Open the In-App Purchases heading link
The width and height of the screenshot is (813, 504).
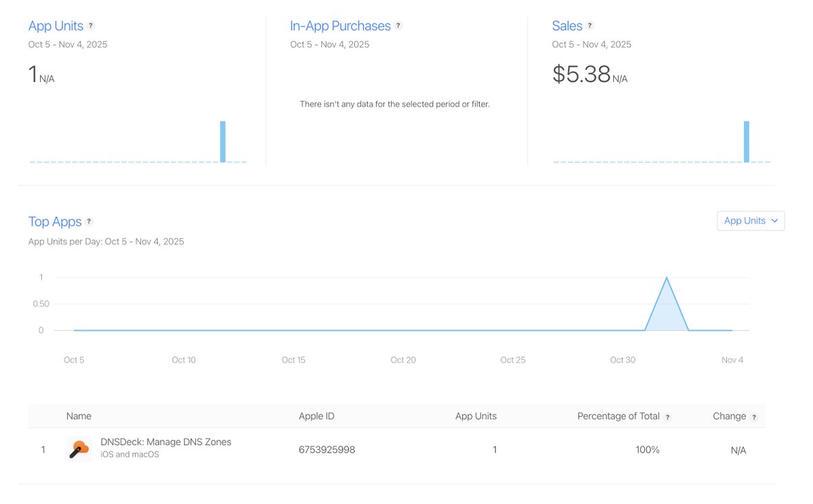coord(340,26)
